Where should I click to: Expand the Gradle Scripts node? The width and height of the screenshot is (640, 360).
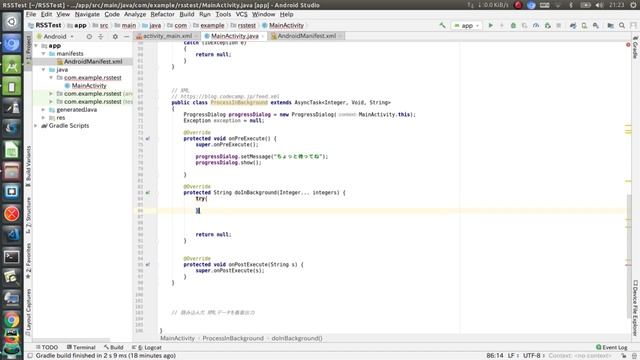point(36,126)
